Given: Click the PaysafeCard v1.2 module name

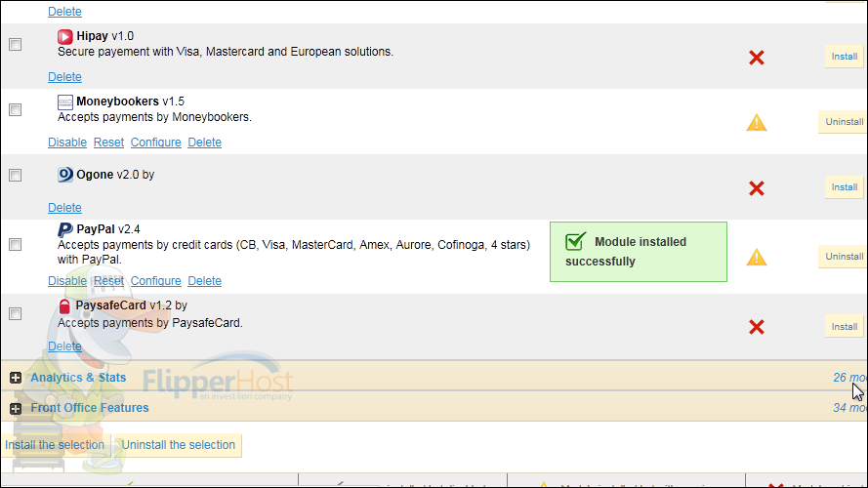Looking at the screenshot, I should coord(132,305).
